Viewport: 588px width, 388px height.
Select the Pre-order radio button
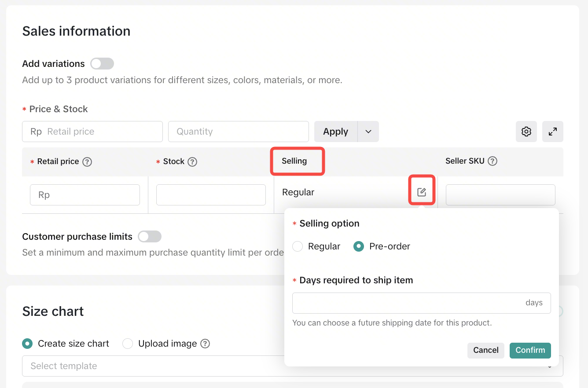coord(359,246)
